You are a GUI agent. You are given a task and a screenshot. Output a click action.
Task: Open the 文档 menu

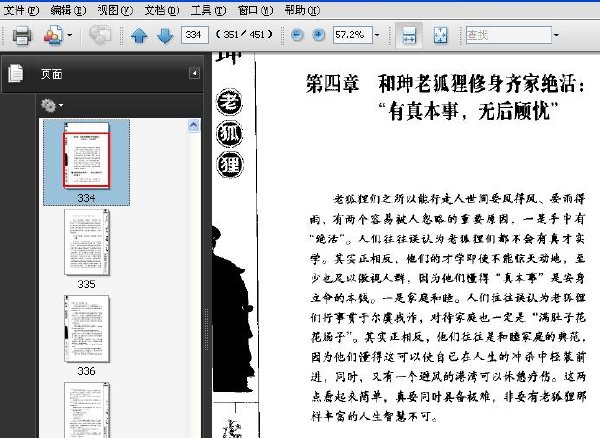pos(161,10)
